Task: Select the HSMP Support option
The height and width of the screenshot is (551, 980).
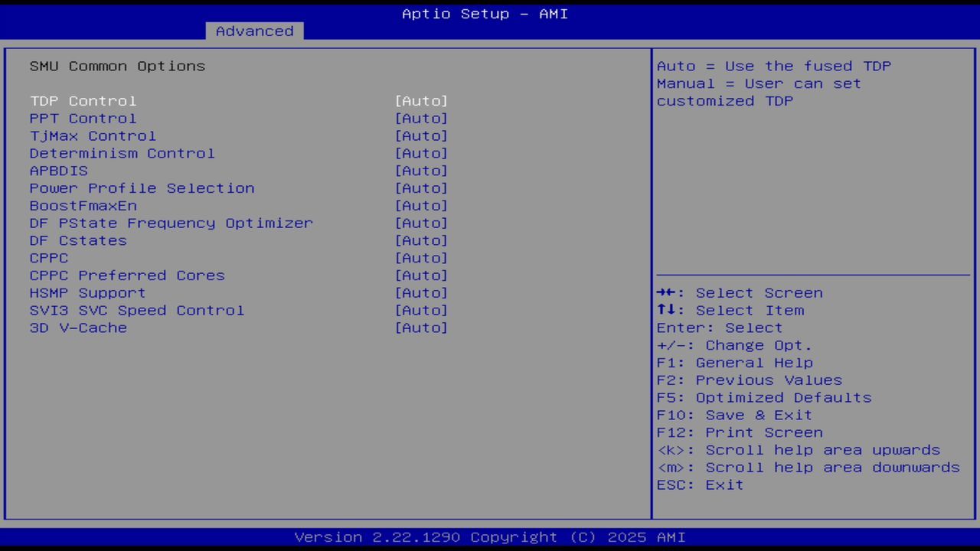Action: coord(87,293)
